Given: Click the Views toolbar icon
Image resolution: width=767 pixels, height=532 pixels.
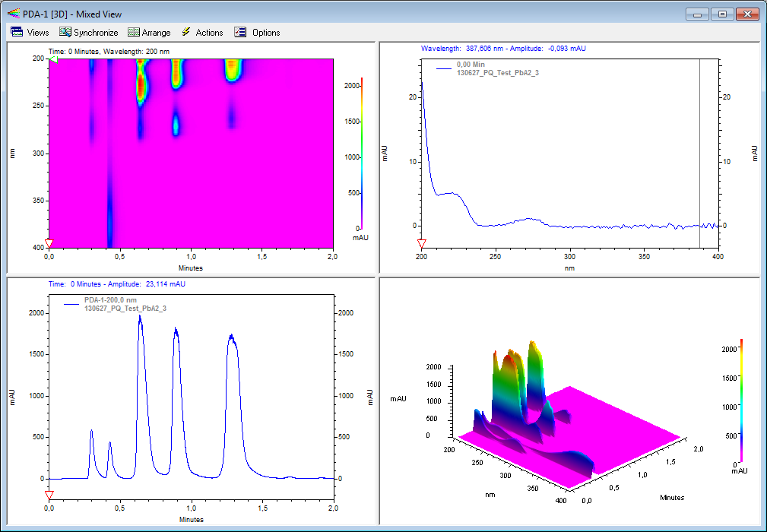Looking at the screenshot, I should click(17, 32).
